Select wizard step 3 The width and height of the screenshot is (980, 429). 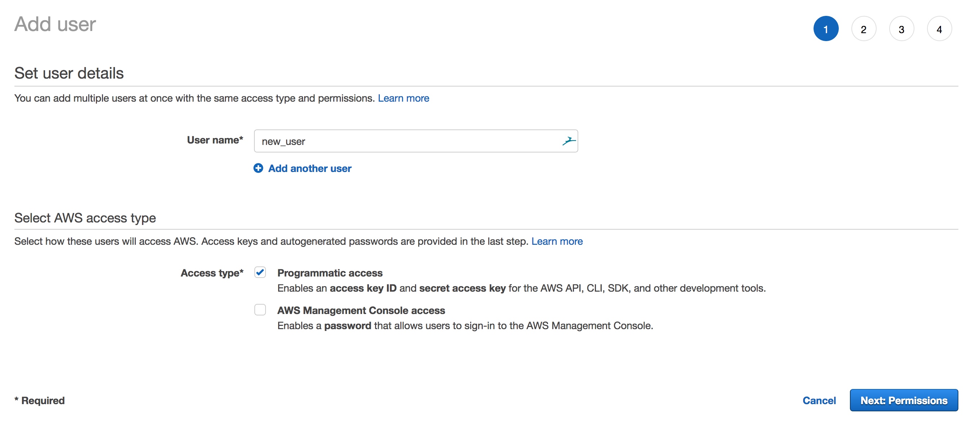[x=901, y=29]
